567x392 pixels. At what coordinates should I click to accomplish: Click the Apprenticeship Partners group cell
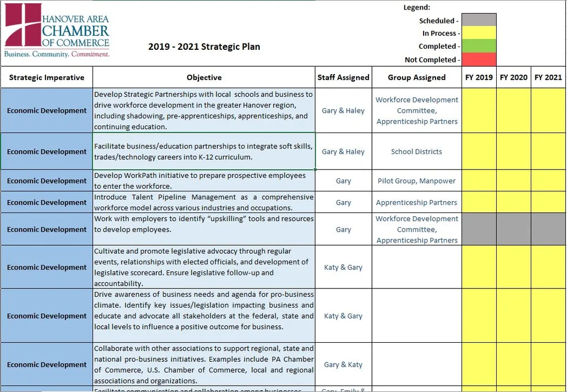tap(417, 202)
